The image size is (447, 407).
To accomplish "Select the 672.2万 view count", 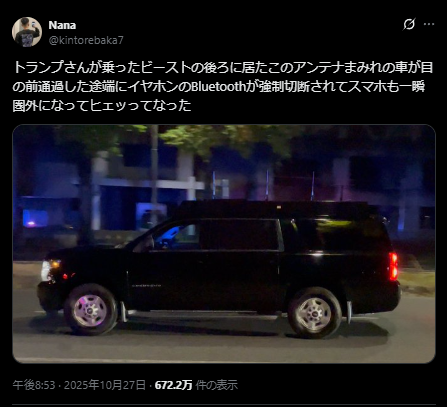I will [x=174, y=385].
